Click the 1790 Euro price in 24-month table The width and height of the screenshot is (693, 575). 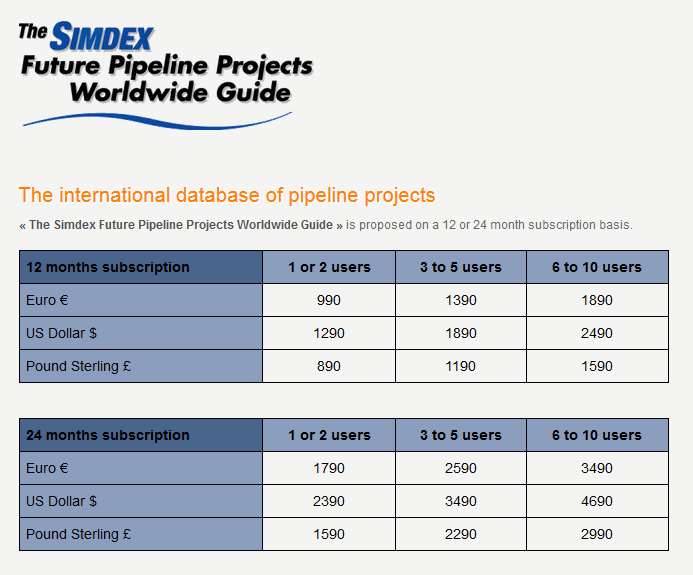coord(329,468)
